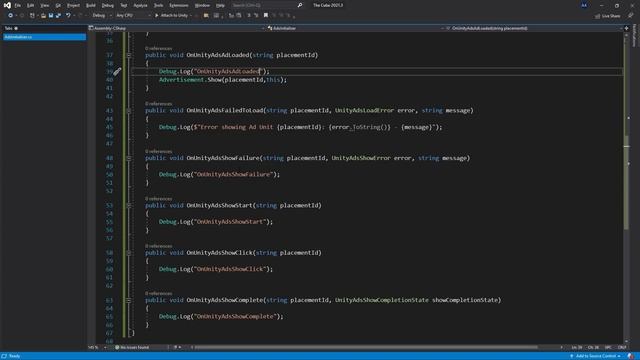Open the Help menu

[220, 5]
